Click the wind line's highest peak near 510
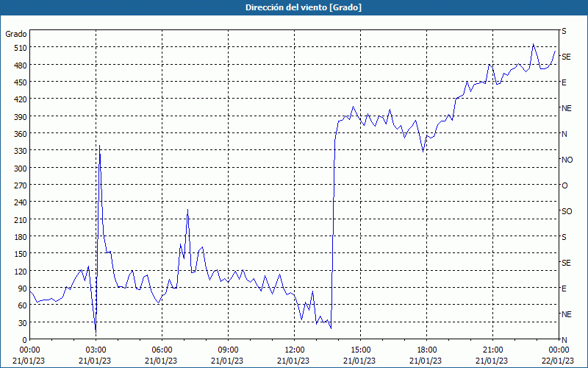Image resolution: width=588 pixels, height=368 pixels. click(534, 44)
